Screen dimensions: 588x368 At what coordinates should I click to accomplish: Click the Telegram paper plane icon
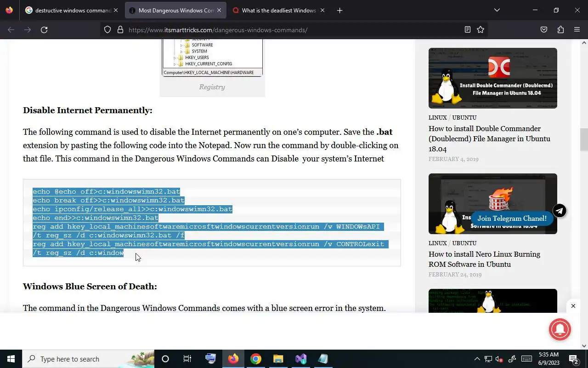pos(560,211)
